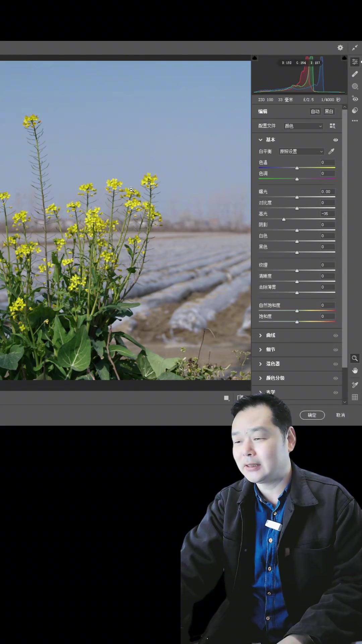The image size is (362, 644).
Task: Click the '1/4000 秒' shutter speed text
Action: 330,100
